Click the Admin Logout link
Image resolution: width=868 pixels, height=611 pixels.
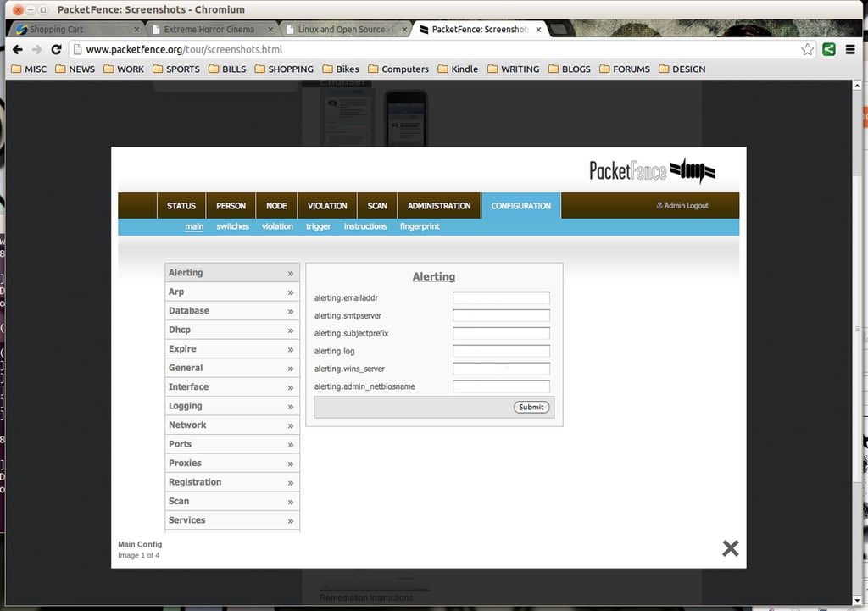click(682, 205)
